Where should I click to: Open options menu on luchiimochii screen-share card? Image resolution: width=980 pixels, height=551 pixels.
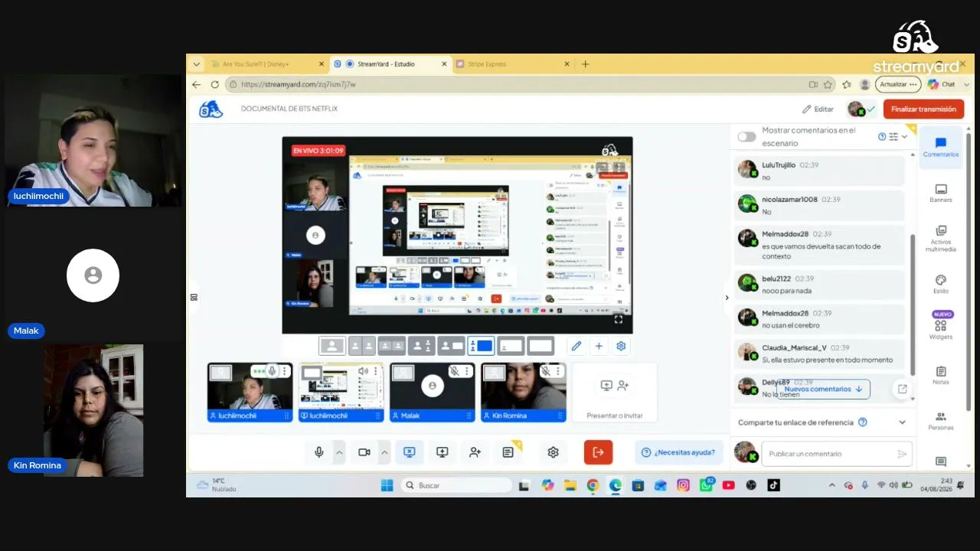coord(375,371)
